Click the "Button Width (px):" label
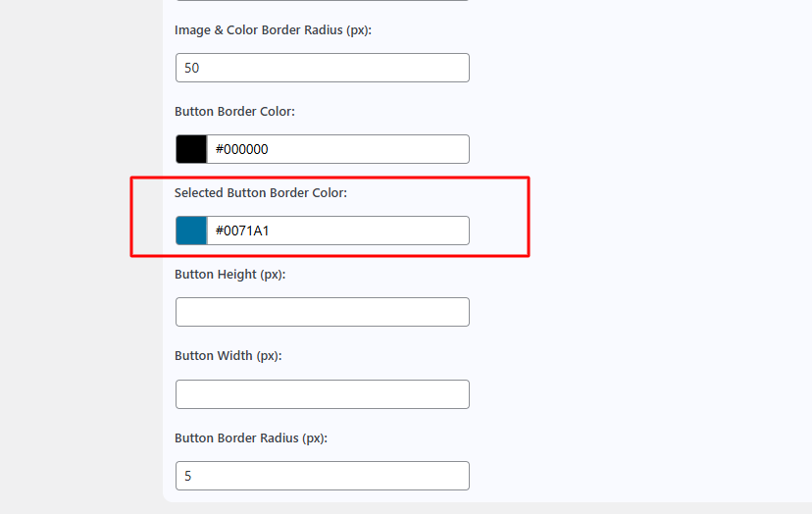The width and height of the screenshot is (812, 514). (228, 356)
